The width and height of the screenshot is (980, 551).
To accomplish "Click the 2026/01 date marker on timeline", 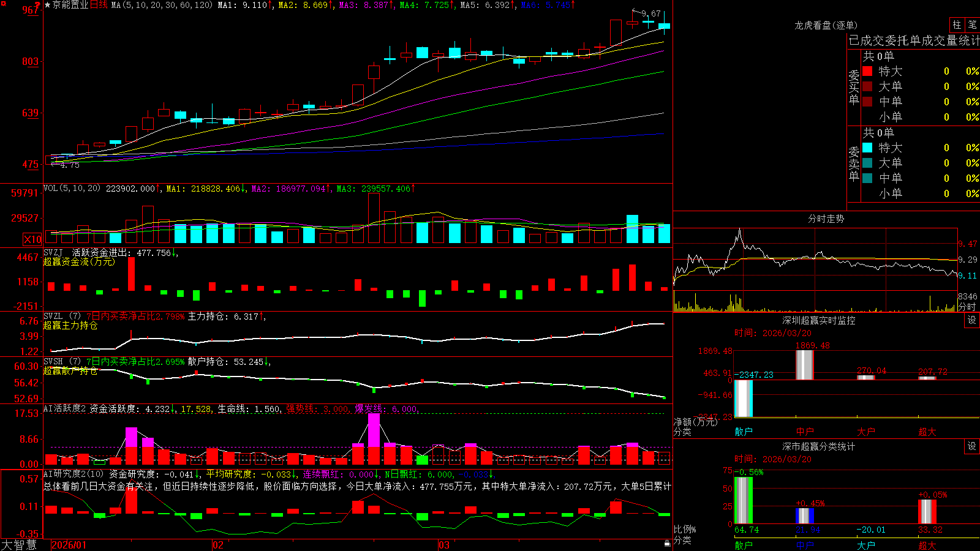I will (69, 545).
